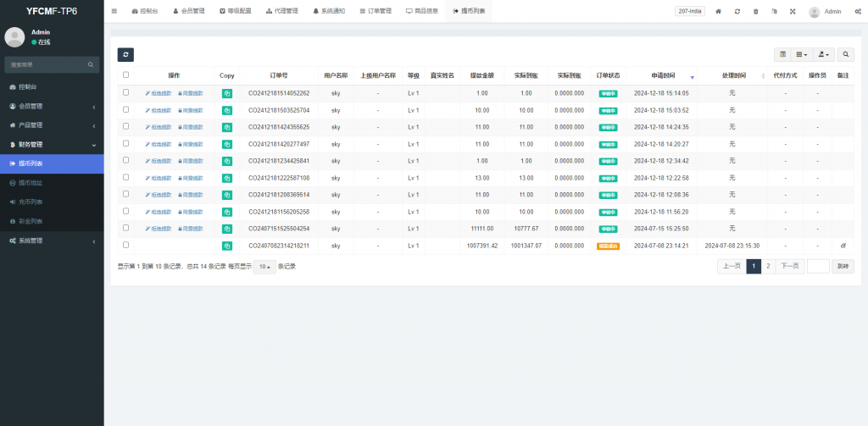868x426 pixels.
Task: Click the page number jump input field
Action: coord(817,266)
